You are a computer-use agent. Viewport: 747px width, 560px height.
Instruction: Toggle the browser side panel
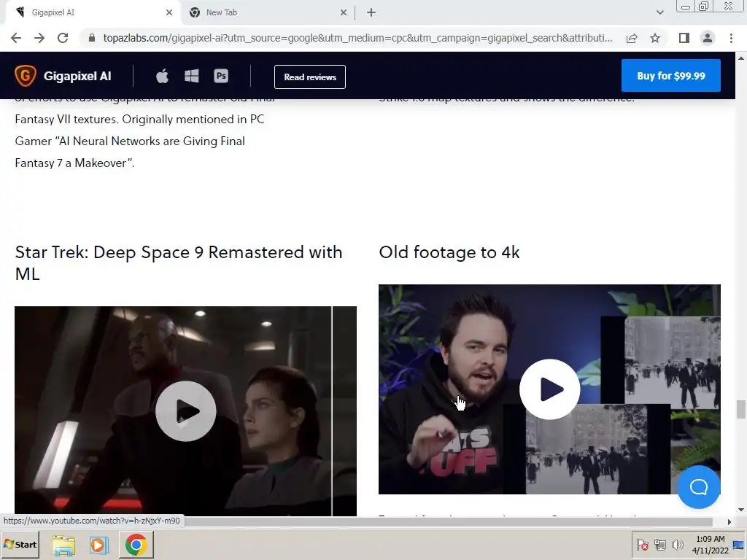tap(684, 38)
